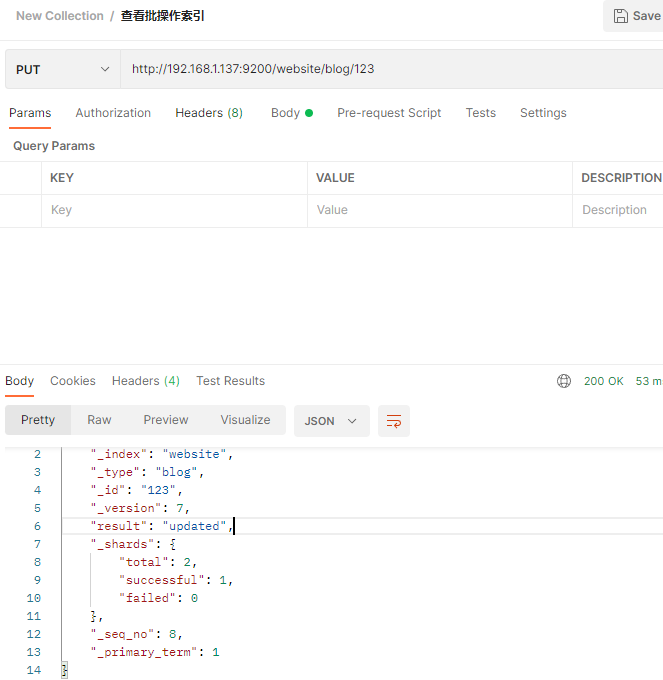
Task: Select the Raw view button
Action: tap(99, 420)
